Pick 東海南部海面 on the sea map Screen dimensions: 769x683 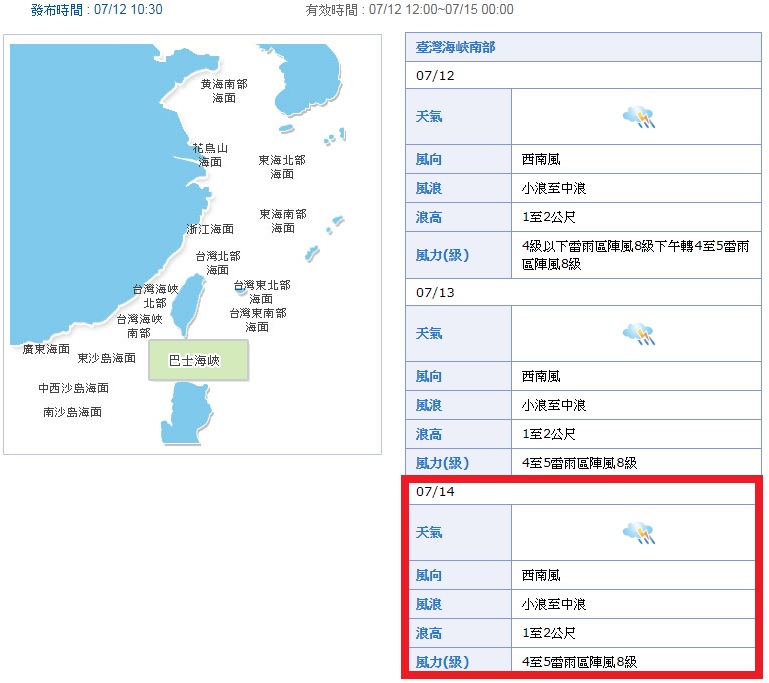point(283,221)
